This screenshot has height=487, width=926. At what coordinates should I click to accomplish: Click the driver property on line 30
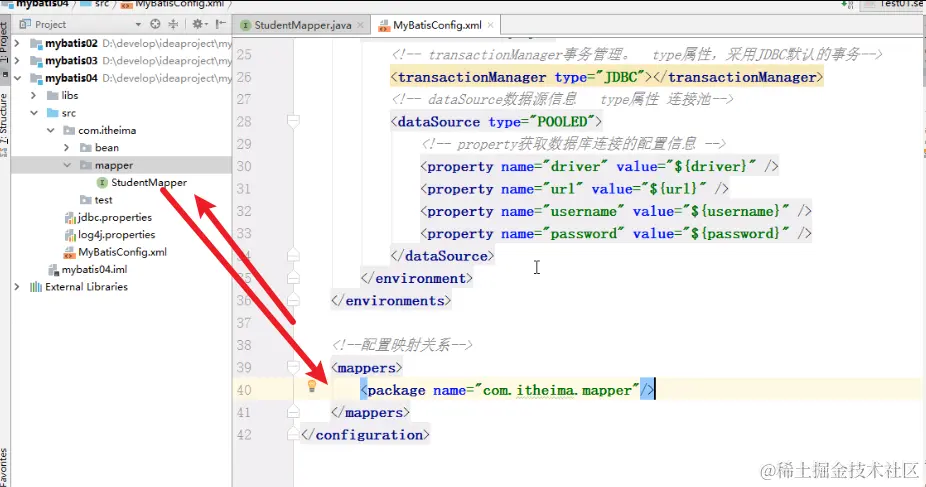click(599, 166)
